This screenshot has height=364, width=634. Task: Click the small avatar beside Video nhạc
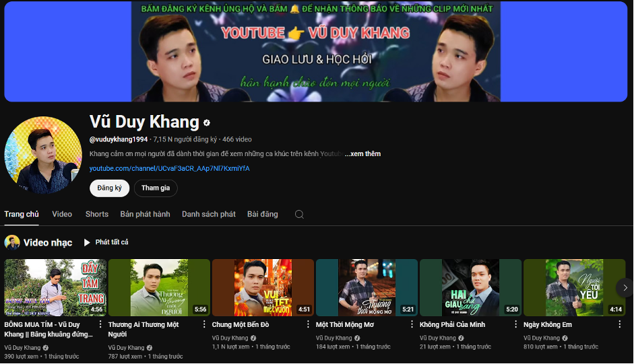pos(12,242)
